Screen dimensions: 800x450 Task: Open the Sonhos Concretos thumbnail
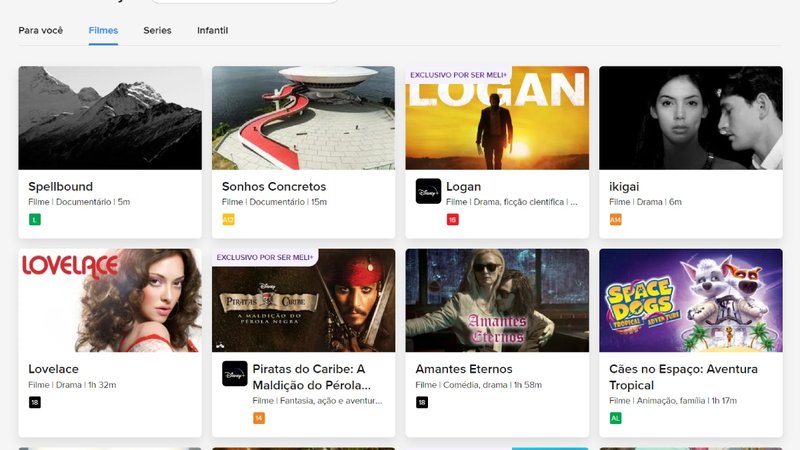pos(304,118)
